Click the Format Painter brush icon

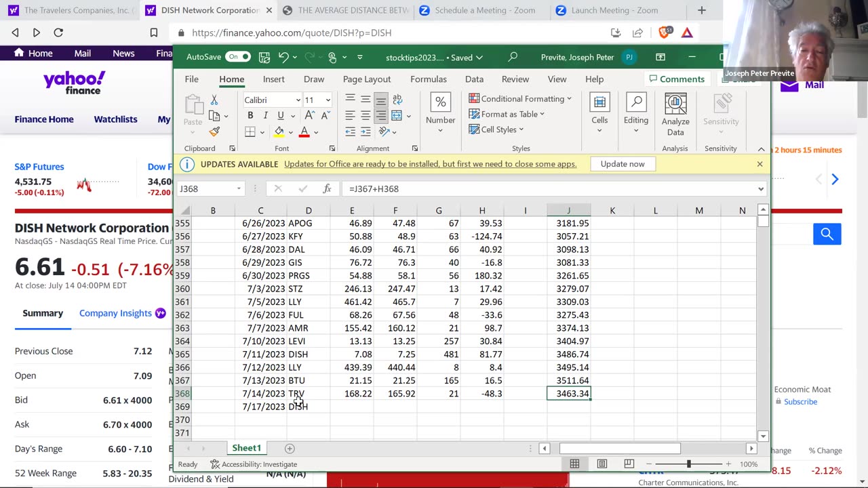(x=214, y=131)
